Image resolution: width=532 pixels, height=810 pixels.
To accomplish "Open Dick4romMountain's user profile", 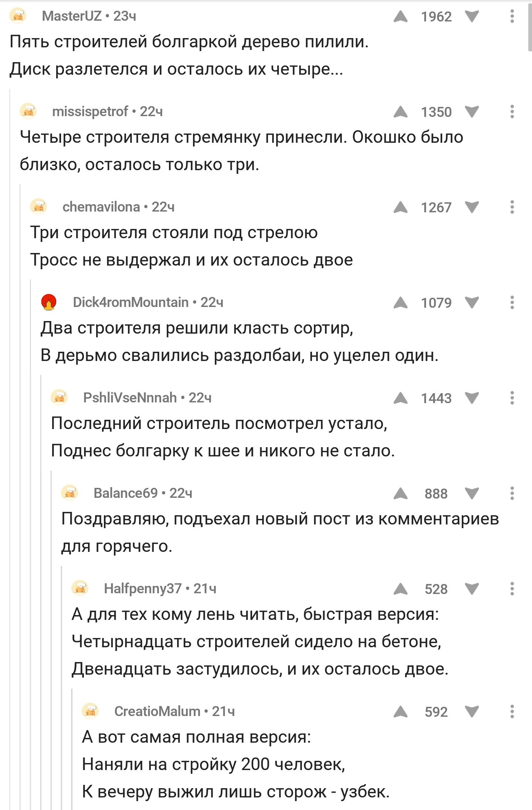I will (x=131, y=302).
